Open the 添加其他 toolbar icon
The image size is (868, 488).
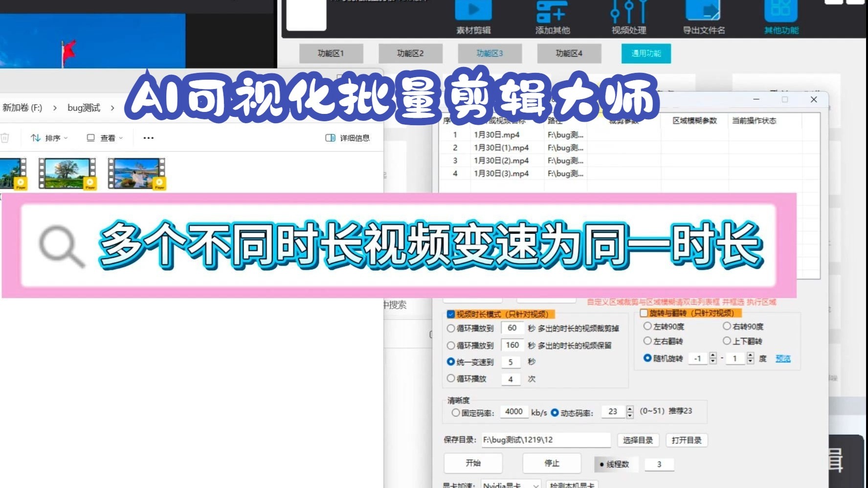pos(552,18)
